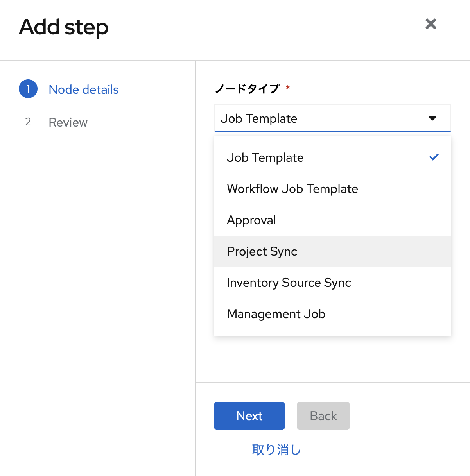Click the 取り消し cancel link
Image resolution: width=470 pixels, height=476 pixels.
276,450
